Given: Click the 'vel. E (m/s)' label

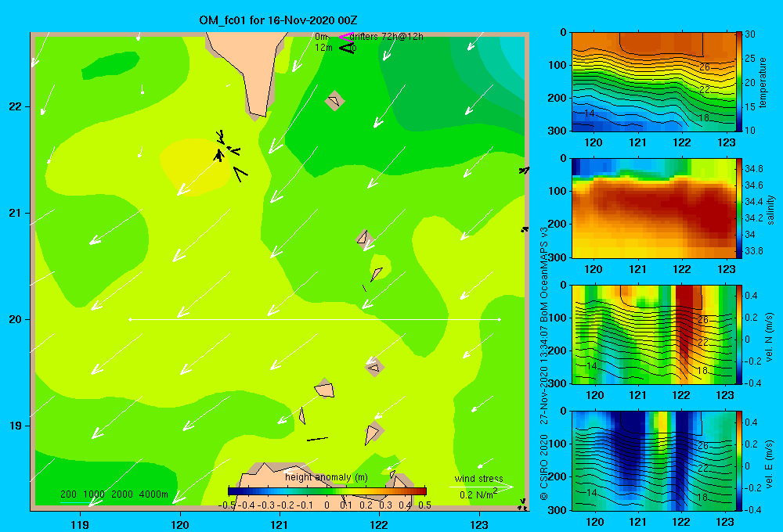Looking at the screenshot, I should [x=769, y=463].
